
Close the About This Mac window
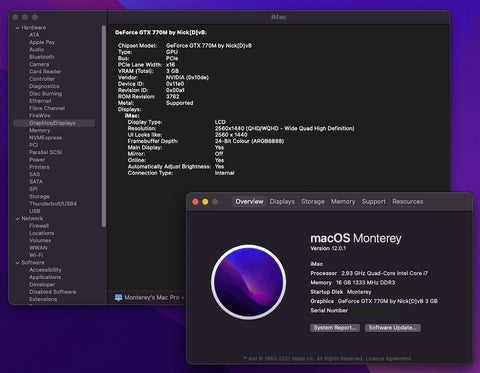(x=196, y=202)
